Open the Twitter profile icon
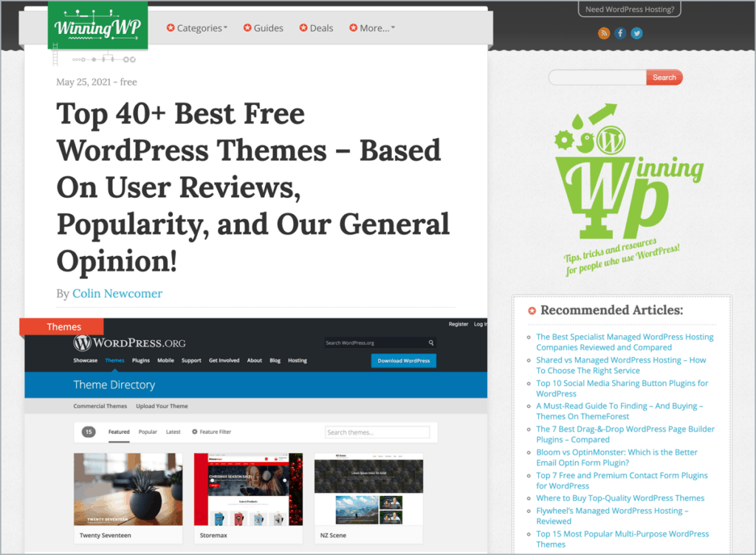 click(x=636, y=33)
